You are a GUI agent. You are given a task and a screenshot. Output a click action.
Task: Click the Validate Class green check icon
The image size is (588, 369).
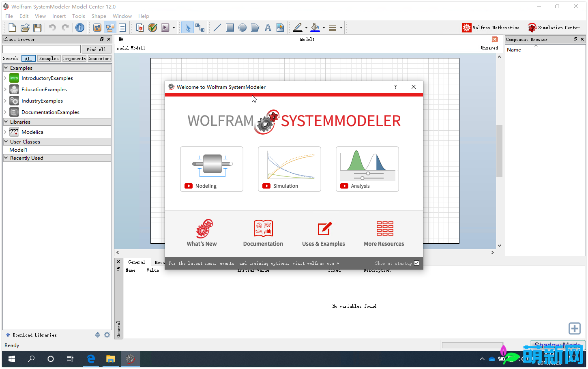[152, 28]
